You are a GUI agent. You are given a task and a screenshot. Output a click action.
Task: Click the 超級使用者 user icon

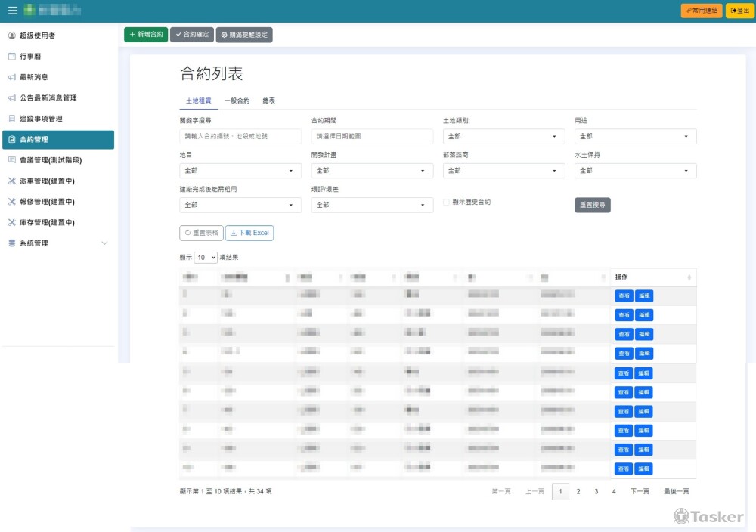12,36
